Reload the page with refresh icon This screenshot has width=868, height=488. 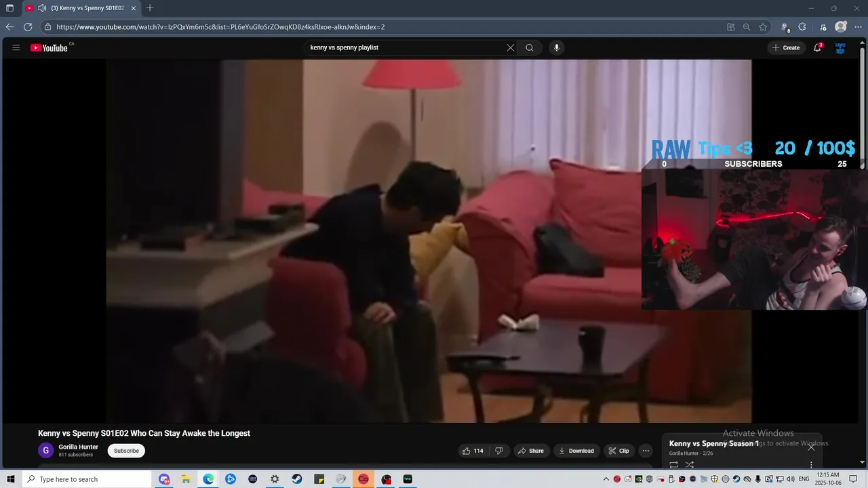[28, 27]
